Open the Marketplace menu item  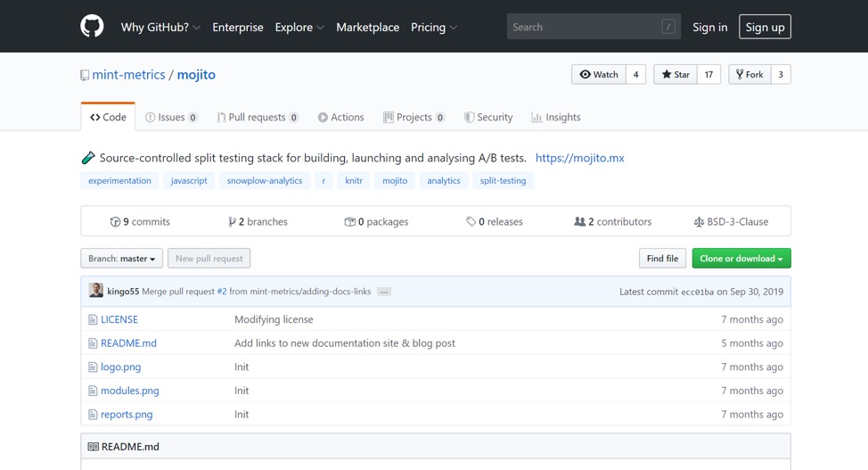click(x=367, y=27)
